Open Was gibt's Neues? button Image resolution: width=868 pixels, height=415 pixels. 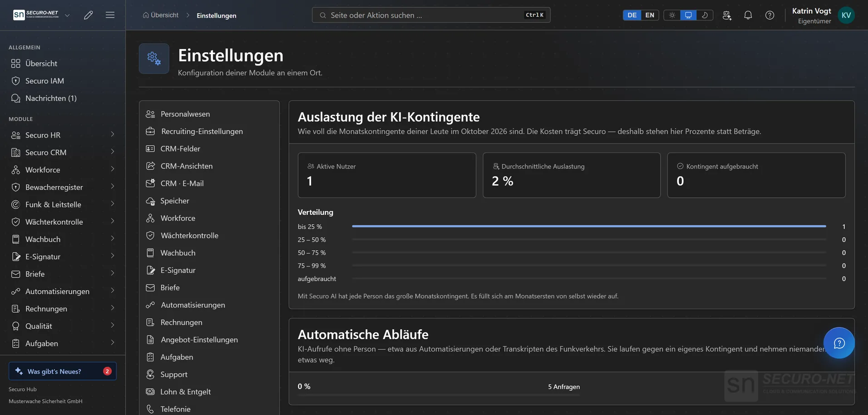[x=63, y=371]
